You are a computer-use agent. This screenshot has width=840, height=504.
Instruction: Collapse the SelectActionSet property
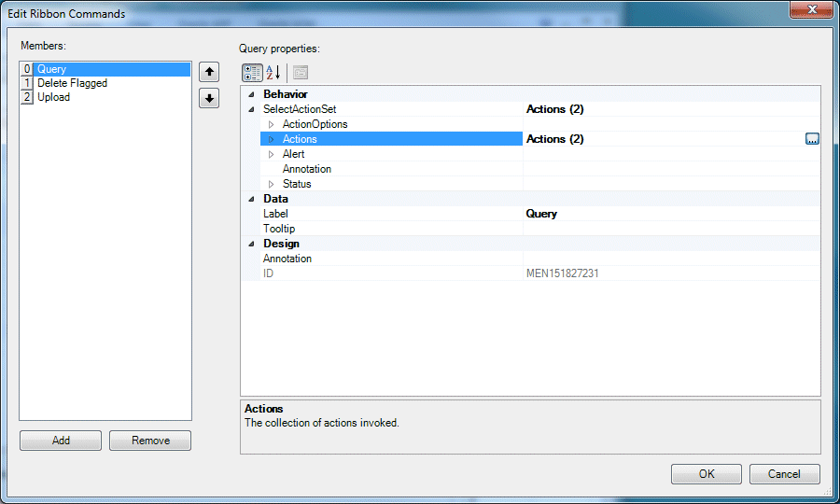pyautogui.click(x=251, y=109)
